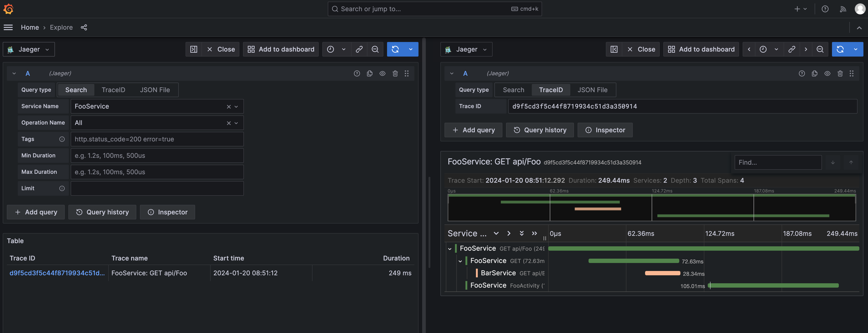Image resolution: width=868 pixels, height=333 pixels.
Task: Select JSON File query type in right pane
Action: click(592, 90)
